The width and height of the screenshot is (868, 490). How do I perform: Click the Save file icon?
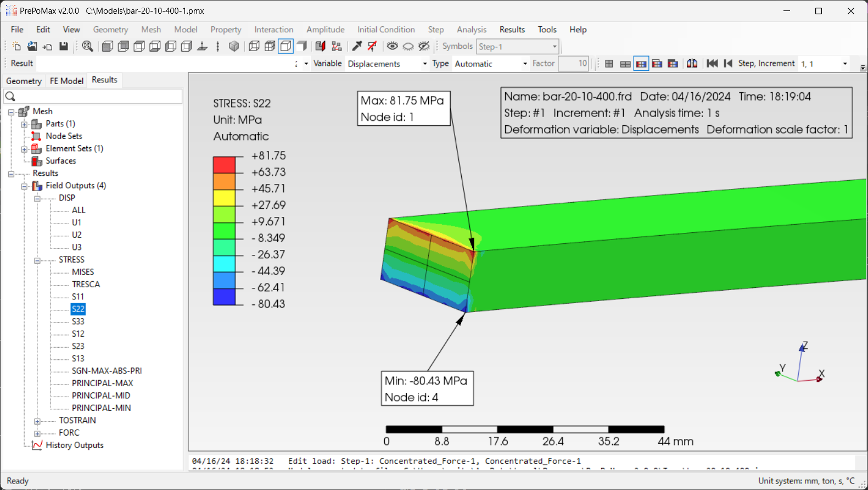[64, 46]
